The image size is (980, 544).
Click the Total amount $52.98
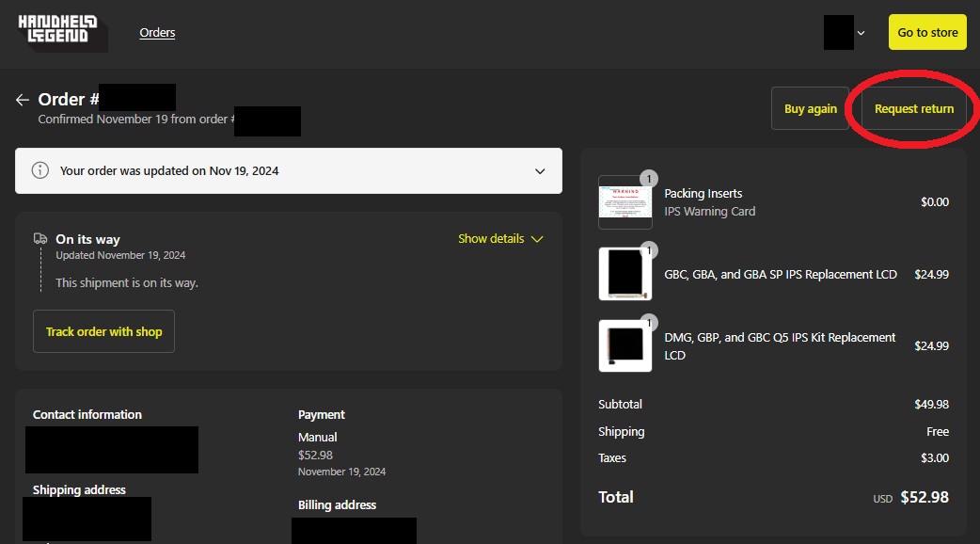coord(925,497)
